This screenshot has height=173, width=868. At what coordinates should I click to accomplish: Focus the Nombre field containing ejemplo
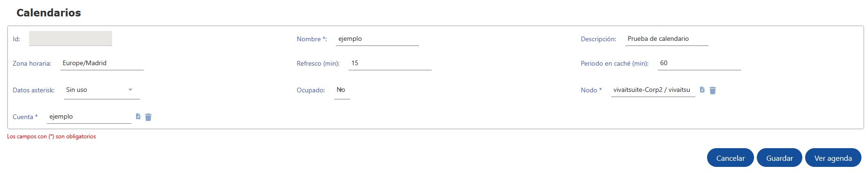[x=377, y=39]
